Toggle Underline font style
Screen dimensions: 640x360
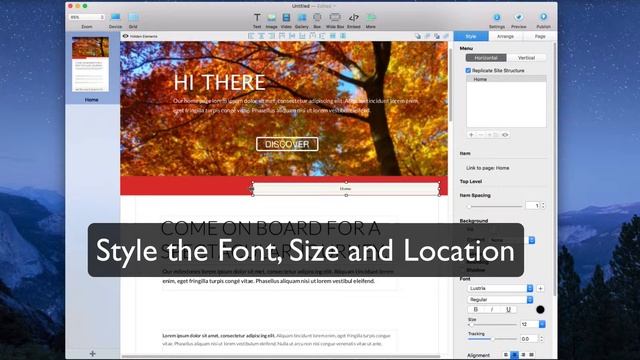tap(508, 309)
